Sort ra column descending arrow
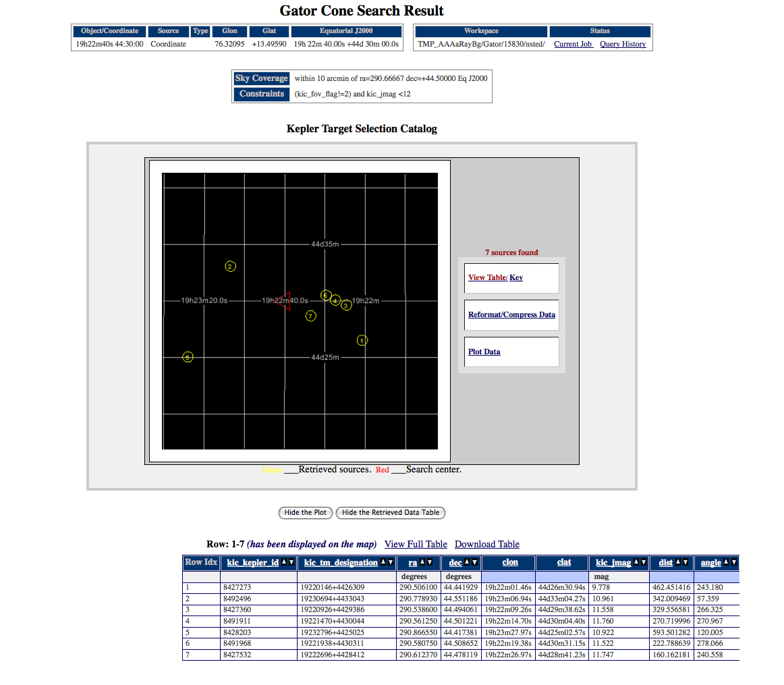784x685 pixels. 430,562
